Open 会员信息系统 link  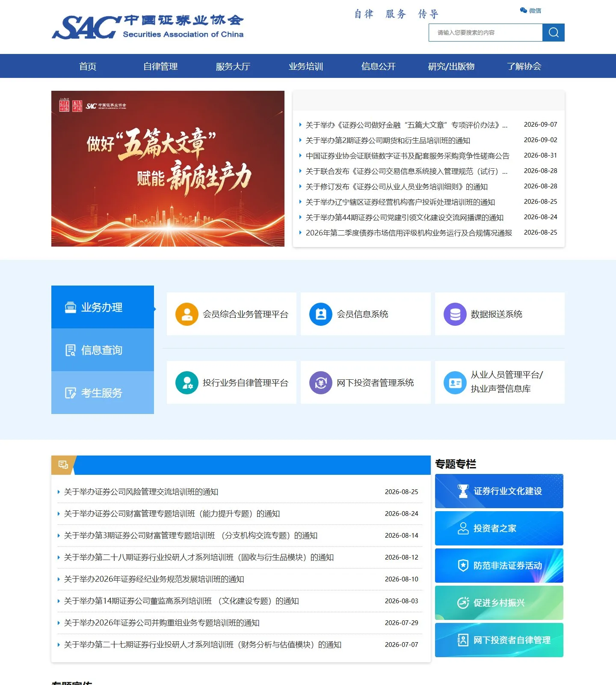366,314
